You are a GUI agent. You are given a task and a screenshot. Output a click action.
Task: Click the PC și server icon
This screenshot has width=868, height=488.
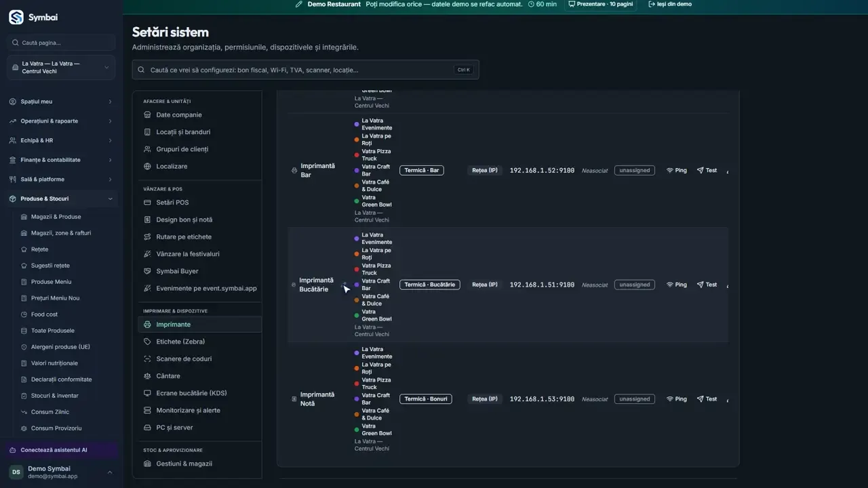pyautogui.click(x=148, y=428)
